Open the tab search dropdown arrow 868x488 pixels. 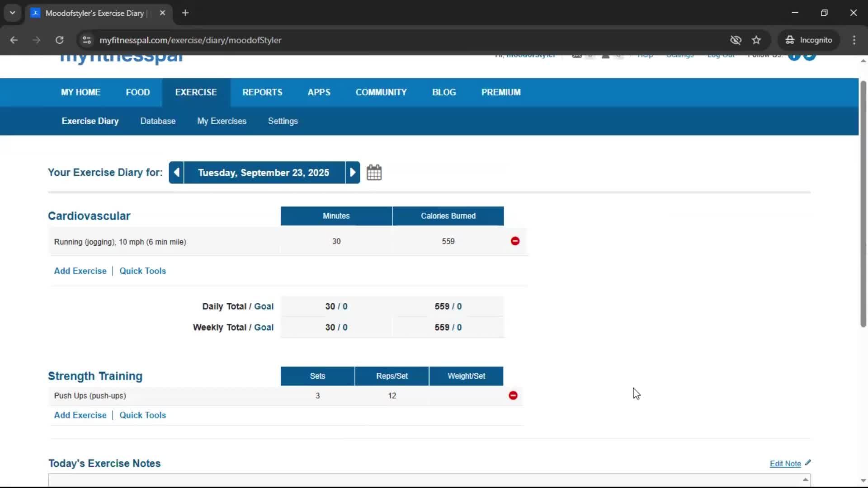13,13
